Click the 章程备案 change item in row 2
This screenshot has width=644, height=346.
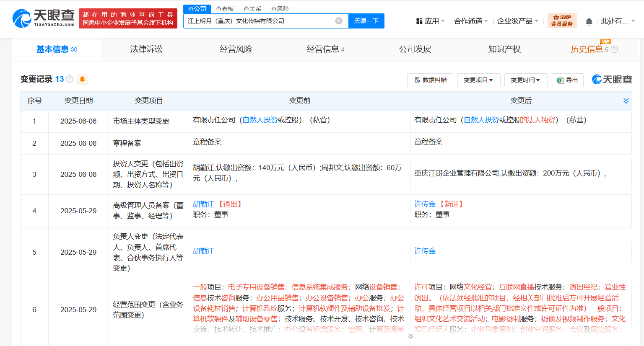coord(127,143)
